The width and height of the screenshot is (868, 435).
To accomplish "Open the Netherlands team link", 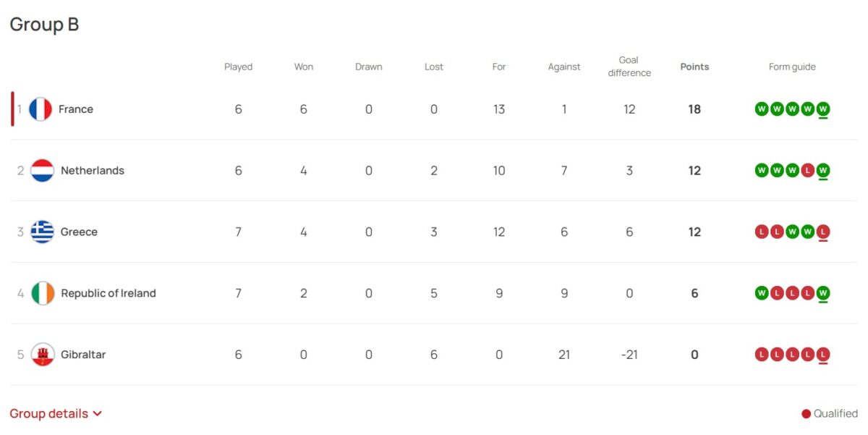I will tap(93, 171).
